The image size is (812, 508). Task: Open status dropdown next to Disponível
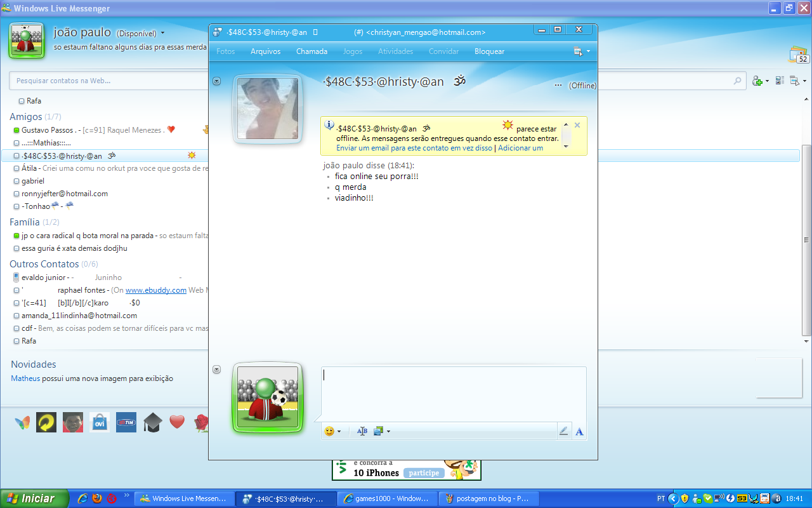[163, 33]
